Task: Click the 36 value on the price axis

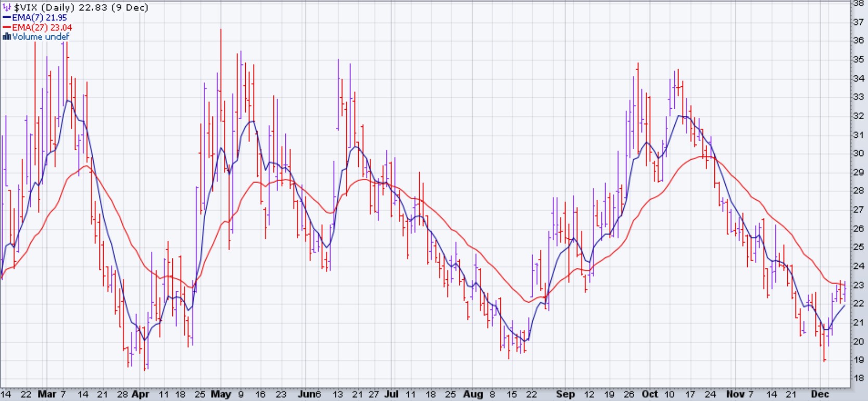Action: [x=858, y=41]
